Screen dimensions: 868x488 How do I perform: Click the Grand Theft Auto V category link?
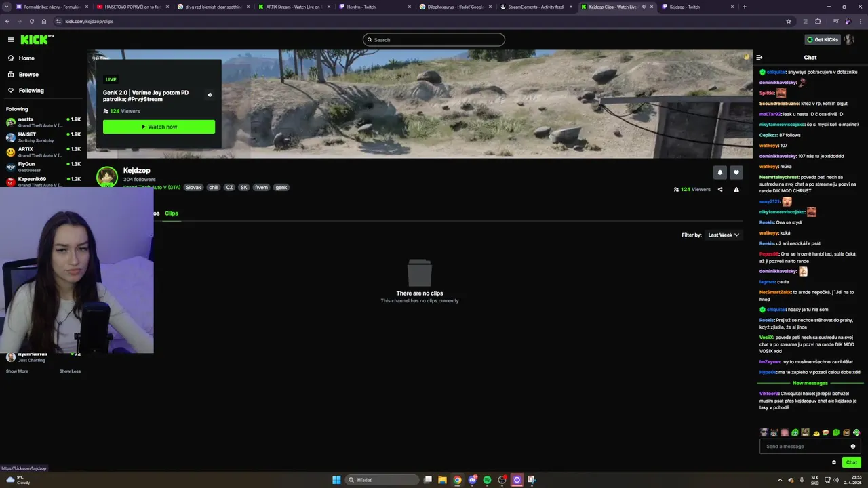[152, 188]
